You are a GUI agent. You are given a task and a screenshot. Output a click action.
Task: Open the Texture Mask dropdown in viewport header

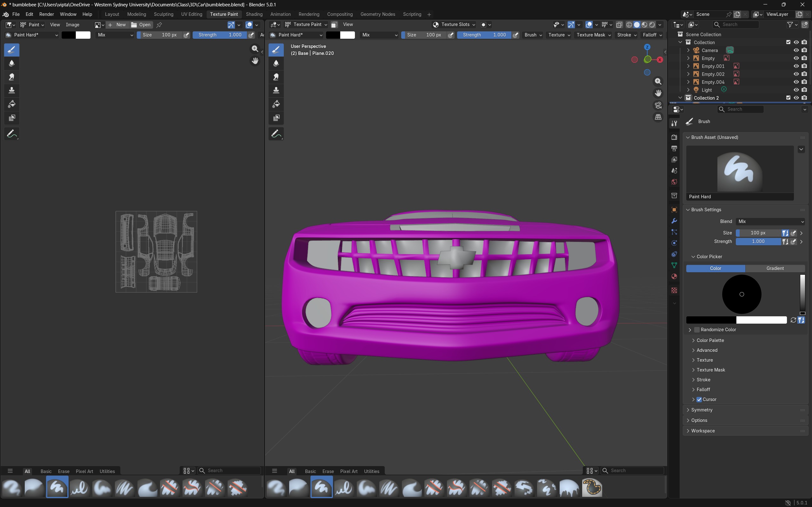[593, 35]
